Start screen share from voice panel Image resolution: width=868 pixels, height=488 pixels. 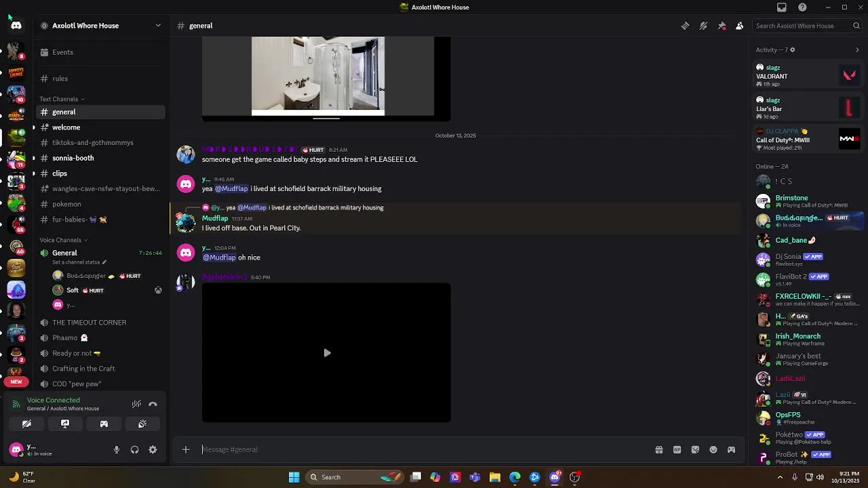(x=65, y=424)
